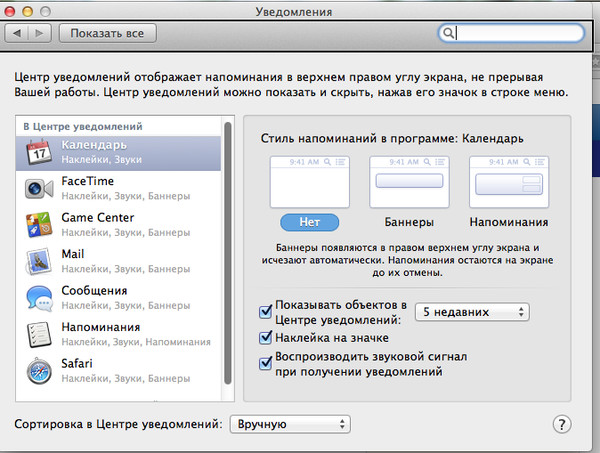The height and width of the screenshot is (453, 600).
Task: Open the 5 недавних dropdown
Action: coord(472,312)
